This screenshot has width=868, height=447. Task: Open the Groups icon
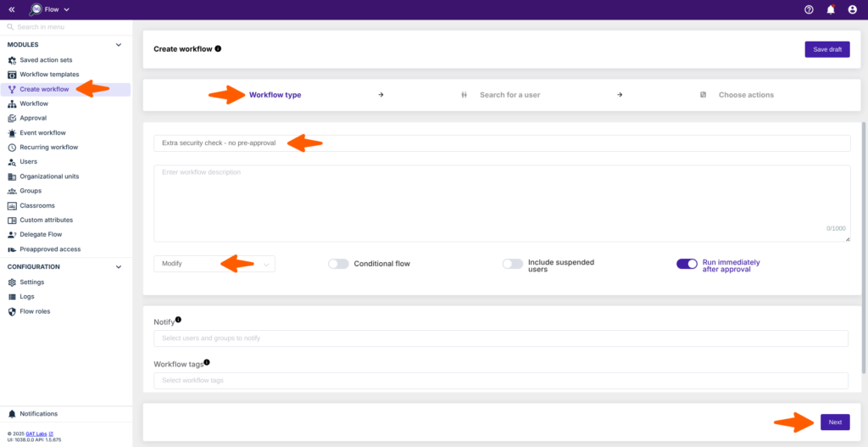click(x=12, y=191)
